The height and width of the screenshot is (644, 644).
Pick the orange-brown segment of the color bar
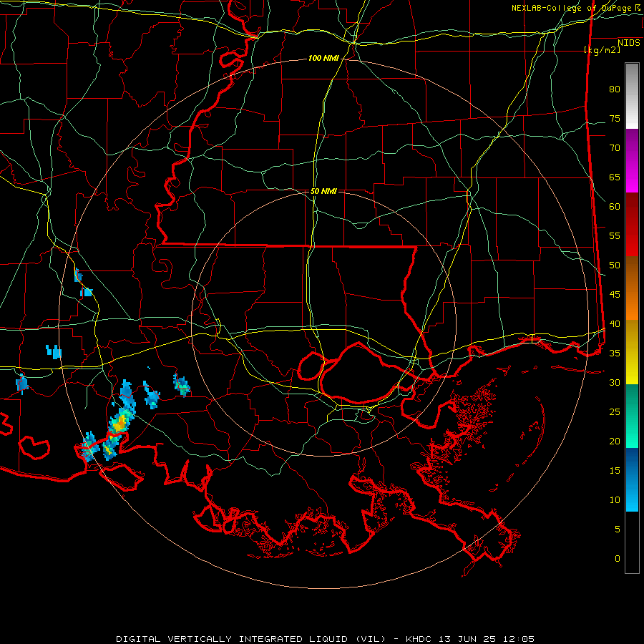coord(632,288)
